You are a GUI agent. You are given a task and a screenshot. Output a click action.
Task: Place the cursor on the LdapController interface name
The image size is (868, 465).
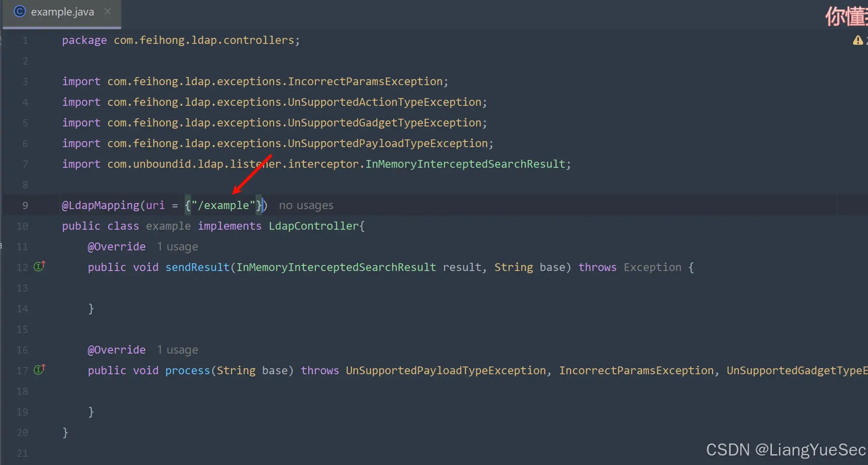[x=314, y=226]
